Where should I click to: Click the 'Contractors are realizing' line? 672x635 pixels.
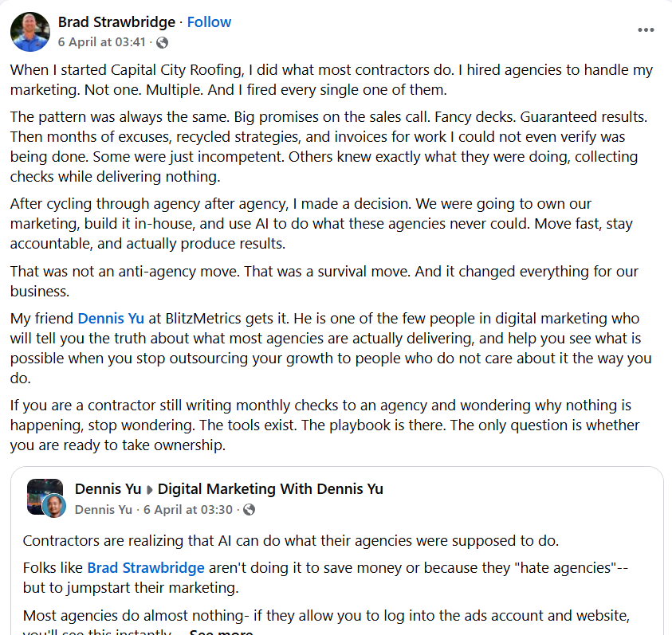(291, 541)
